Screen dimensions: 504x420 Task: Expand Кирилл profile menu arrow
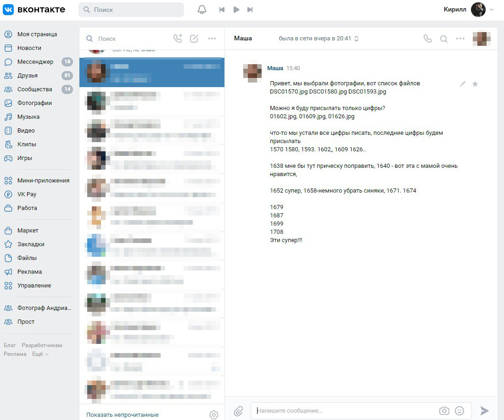click(x=492, y=10)
